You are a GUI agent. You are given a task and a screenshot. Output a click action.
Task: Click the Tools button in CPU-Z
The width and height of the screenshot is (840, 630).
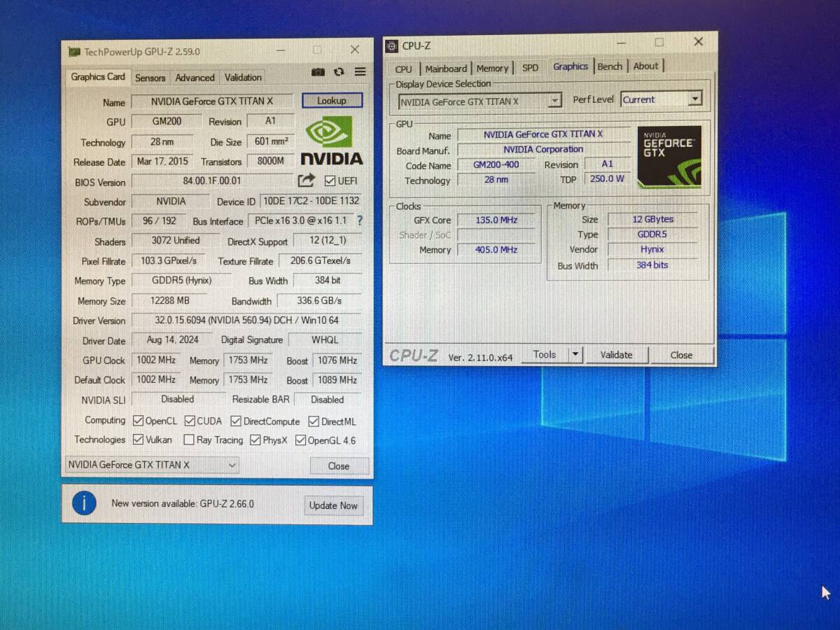click(x=545, y=354)
